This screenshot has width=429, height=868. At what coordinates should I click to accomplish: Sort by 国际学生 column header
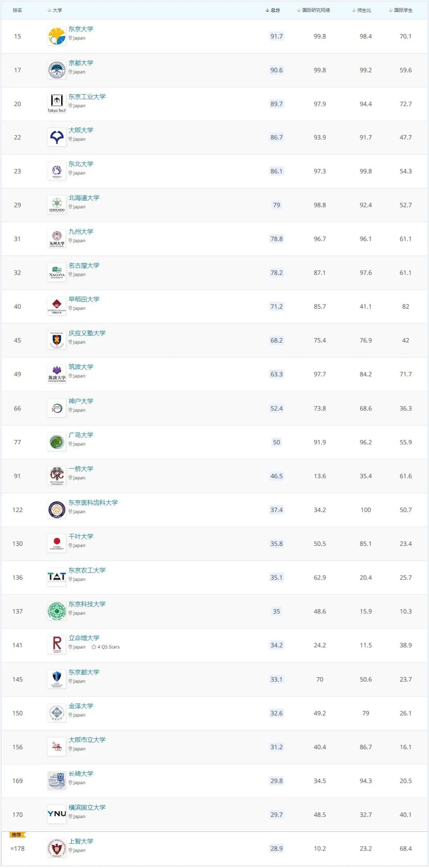point(401,10)
